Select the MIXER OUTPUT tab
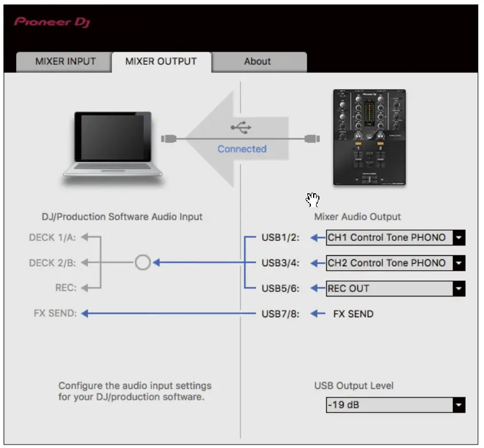The width and height of the screenshot is (484, 448). 162,61
